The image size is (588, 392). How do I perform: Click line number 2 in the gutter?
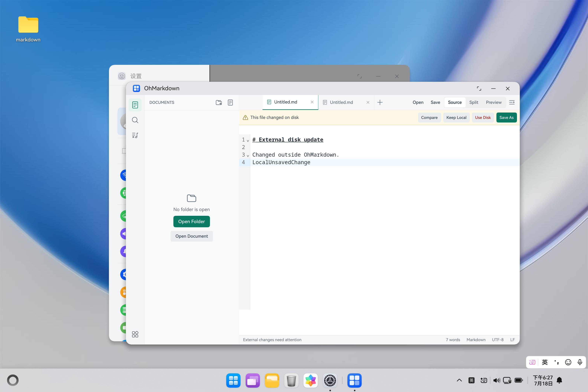point(243,147)
